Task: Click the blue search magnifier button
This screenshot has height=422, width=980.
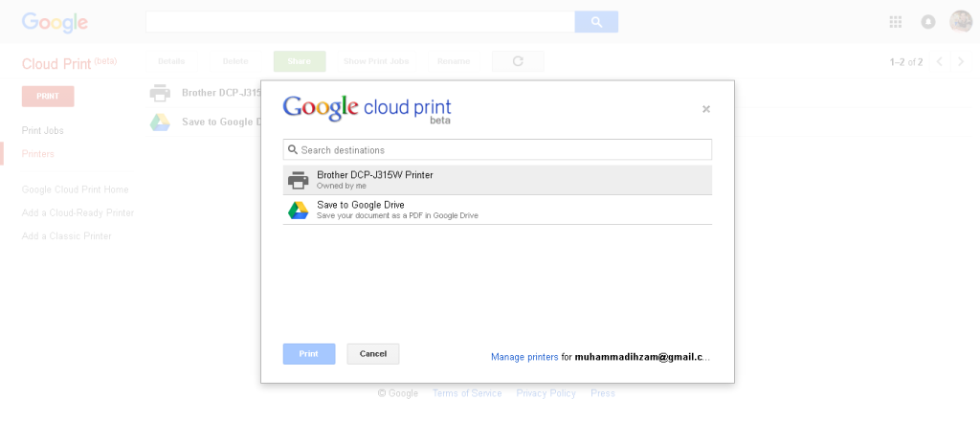Action: click(596, 22)
